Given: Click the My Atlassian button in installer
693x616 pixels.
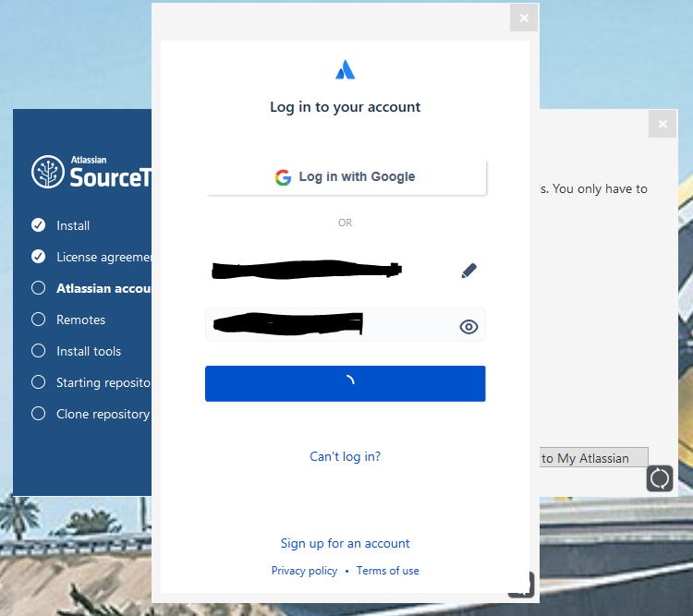Looking at the screenshot, I should [594, 458].
